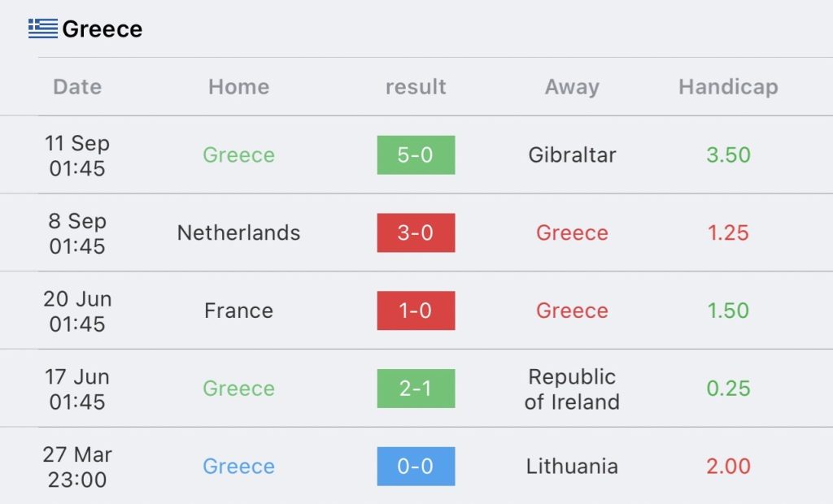833x504 pixels.
Task: Click the France home team name
Action: (239, 311)
